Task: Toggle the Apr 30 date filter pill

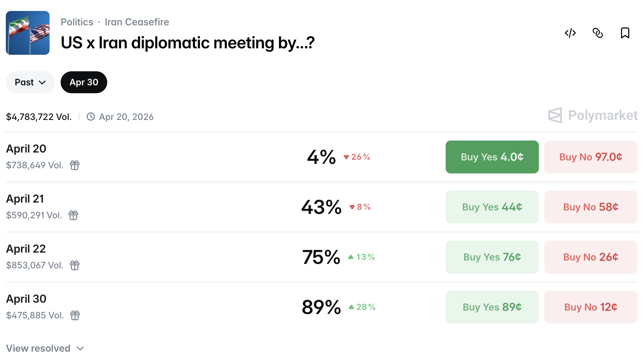Action: pyautogui.click(x=84, y=82)
